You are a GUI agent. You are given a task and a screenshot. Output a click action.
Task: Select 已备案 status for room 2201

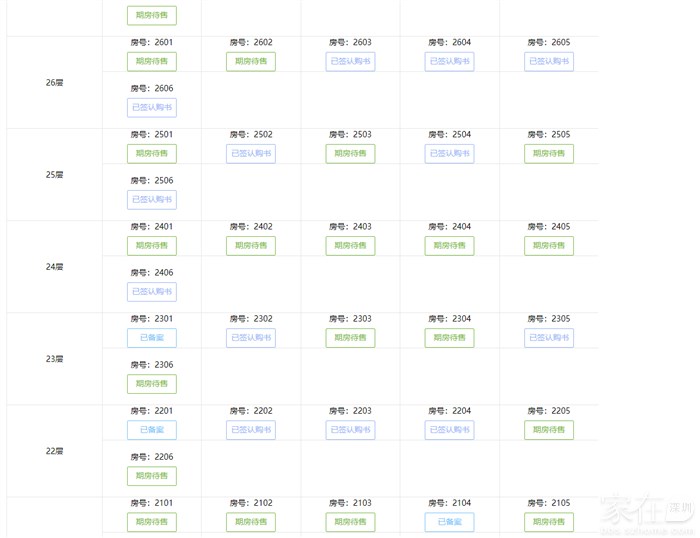[x=152, y=430]
